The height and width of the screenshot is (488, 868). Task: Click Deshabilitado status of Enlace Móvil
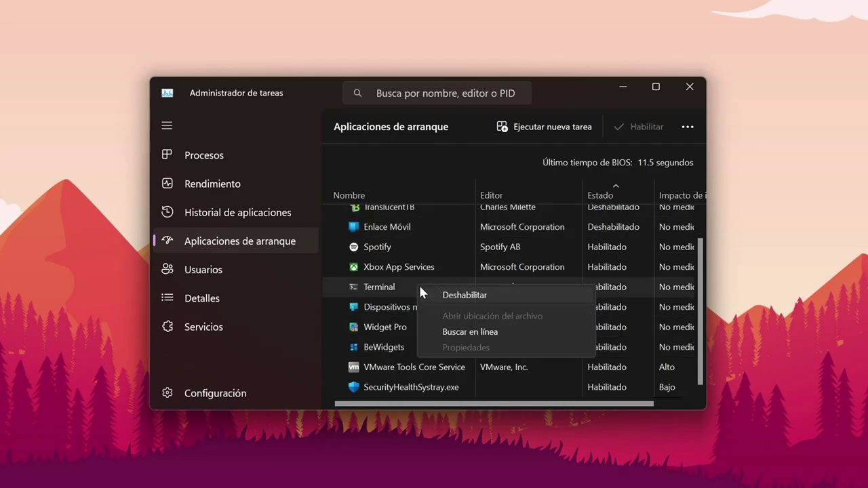(x=613, y=227)
